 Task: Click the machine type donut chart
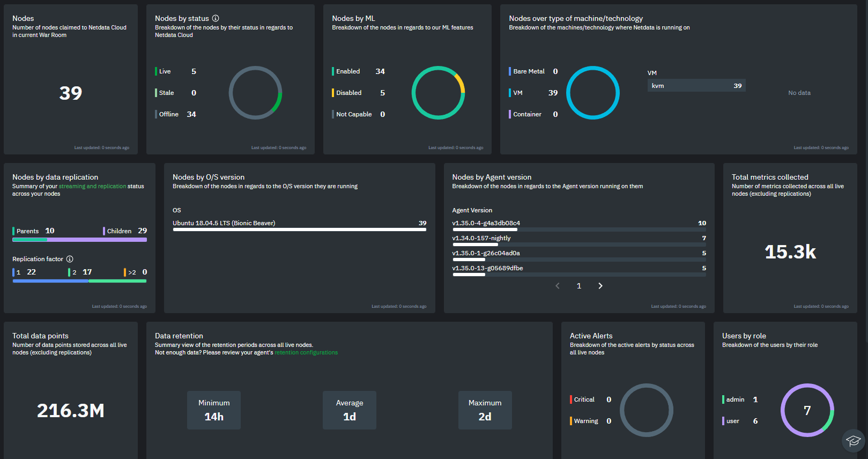pyautogui.click(x=593, y=93)
